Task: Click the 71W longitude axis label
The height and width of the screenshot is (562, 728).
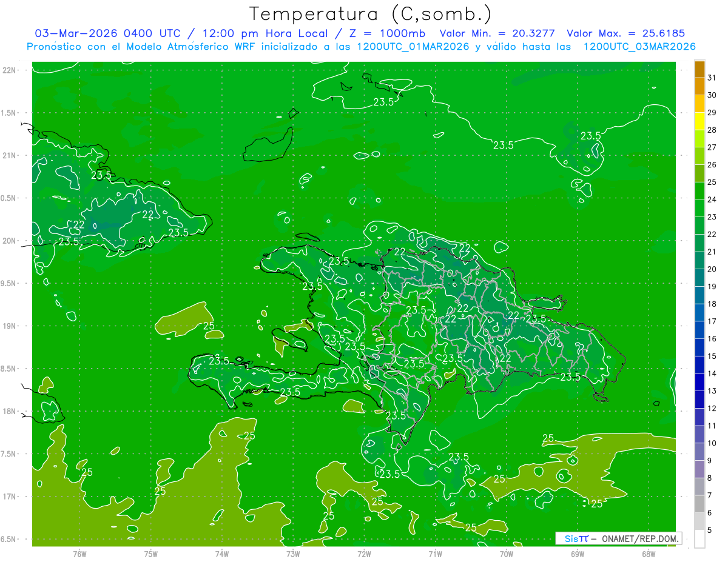Action: click(x=435, y=554)
